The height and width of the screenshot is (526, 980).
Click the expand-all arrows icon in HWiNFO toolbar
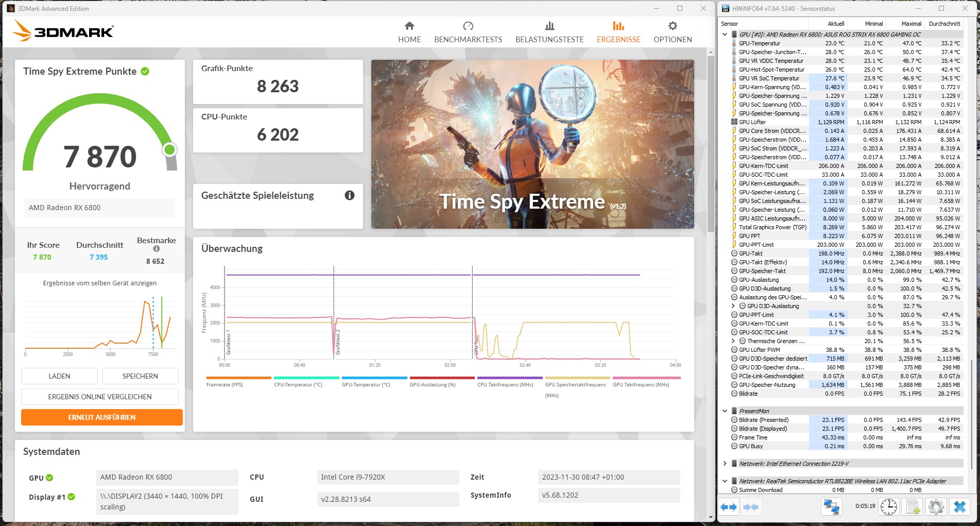pos(729,507)
